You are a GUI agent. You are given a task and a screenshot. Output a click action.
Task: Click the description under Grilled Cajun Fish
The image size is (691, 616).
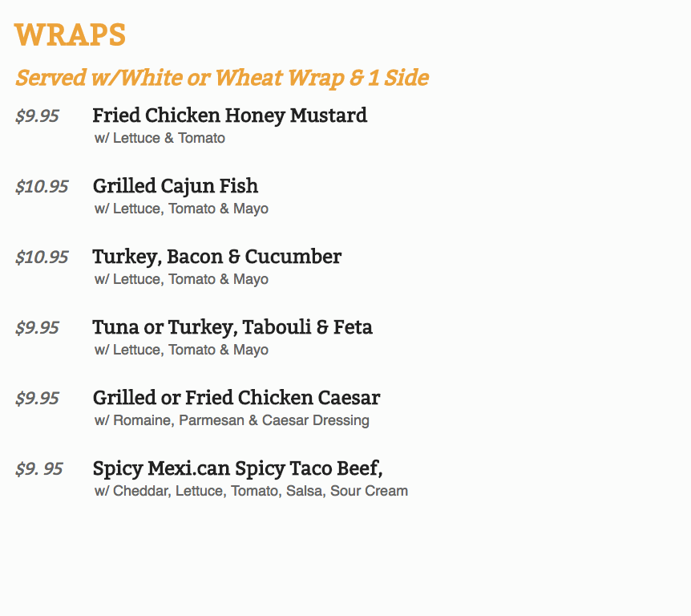pyautogui.click(x=181, y=209)
